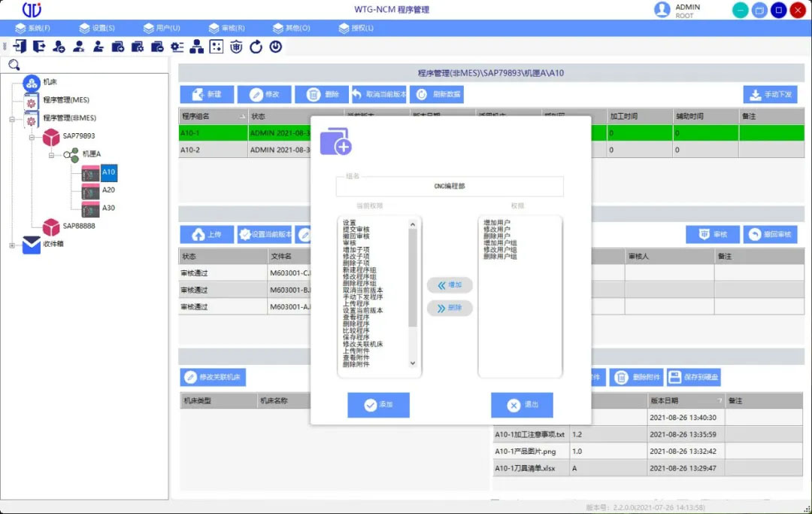Screen dimensions: 812x514
Task: Select machine A30 in the tree
Action: [x=108, y=208]
